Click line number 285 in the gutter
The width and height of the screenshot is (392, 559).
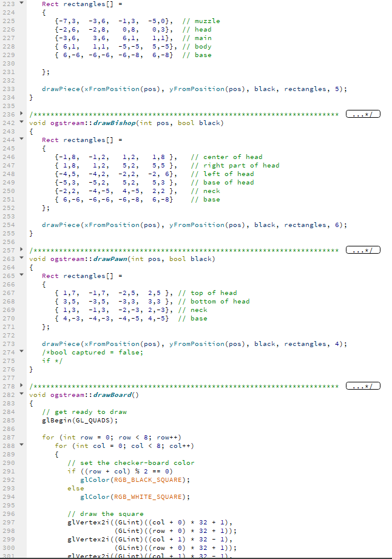click(8, 421)
